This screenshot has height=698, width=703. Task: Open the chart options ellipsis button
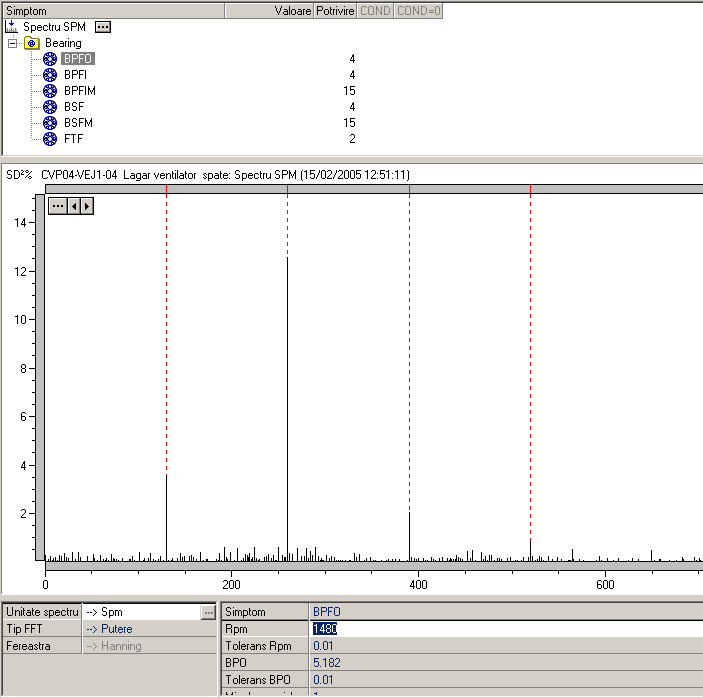coord(57,206)
